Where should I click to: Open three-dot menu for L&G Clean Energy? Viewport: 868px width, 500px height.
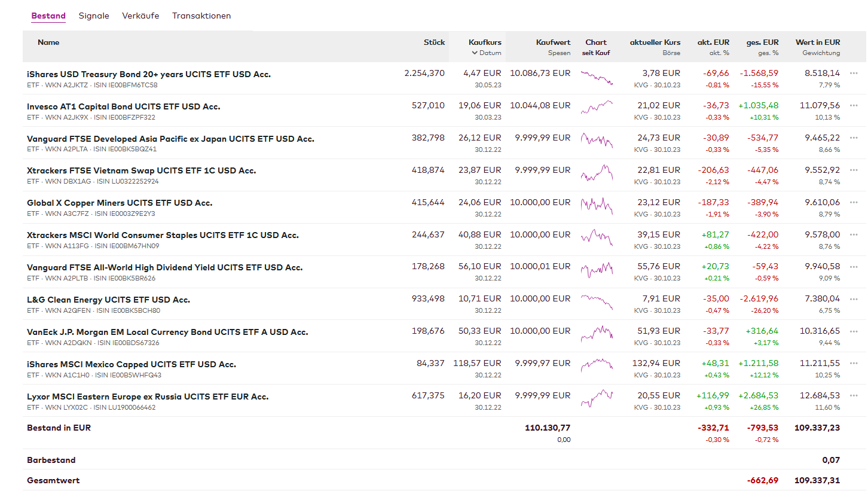pyautogui.click(x=853, y=299)
